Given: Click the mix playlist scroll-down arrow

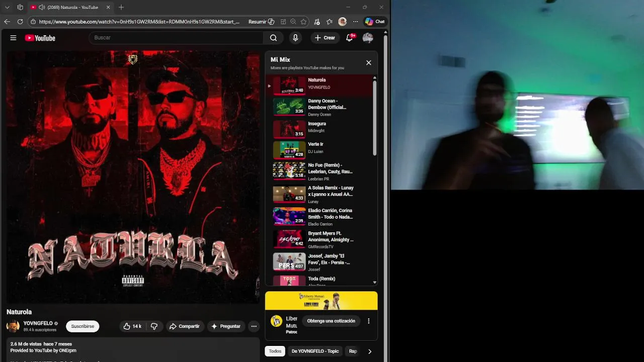Looking at the screenshot, I should [374, 283].
